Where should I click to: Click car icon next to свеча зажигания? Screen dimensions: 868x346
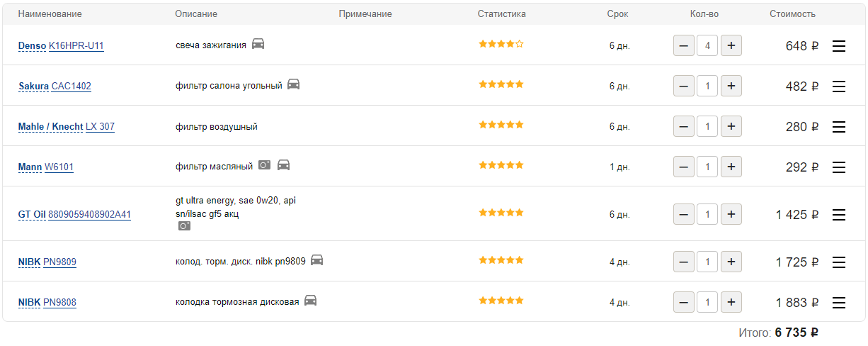click(x=258, y=44)
